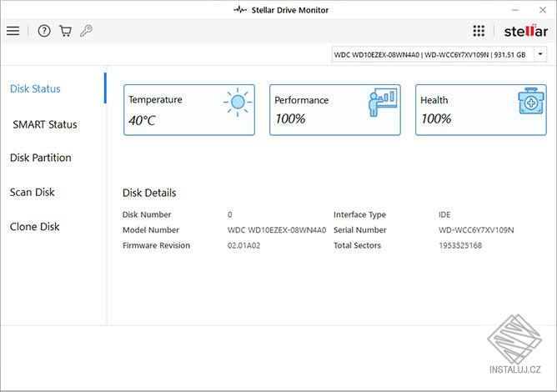Viewport: 557px width, 392px height.
Task: Click the Performance 100% card
Action: point(335,110)
